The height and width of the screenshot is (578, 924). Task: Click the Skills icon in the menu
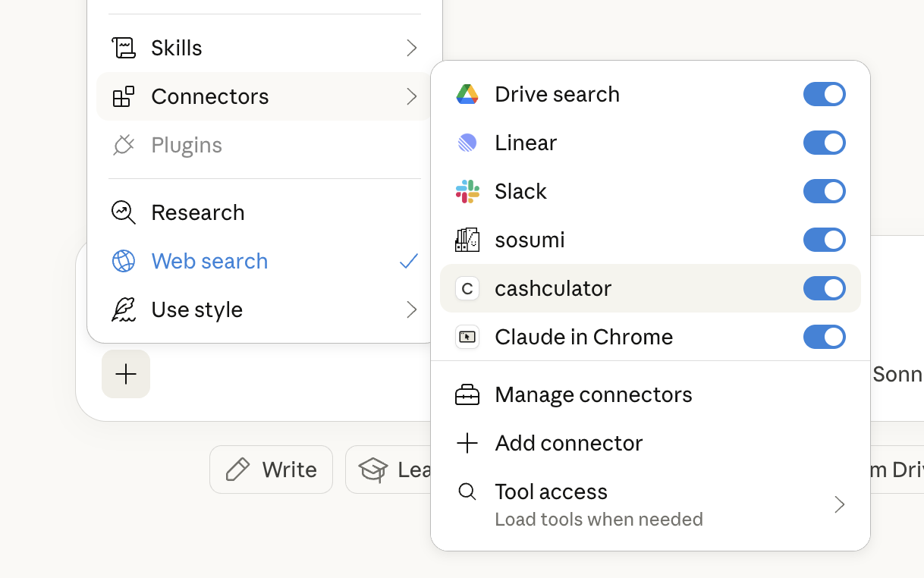(124, 48)
